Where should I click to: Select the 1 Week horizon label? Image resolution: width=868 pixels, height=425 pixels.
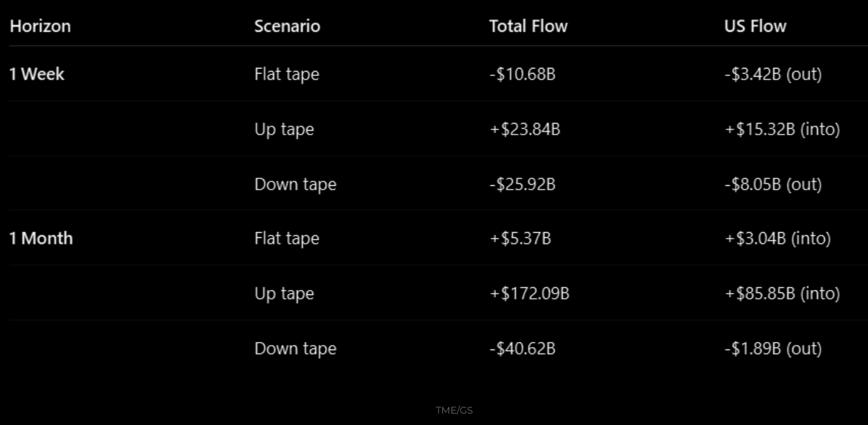coord(37,74)
